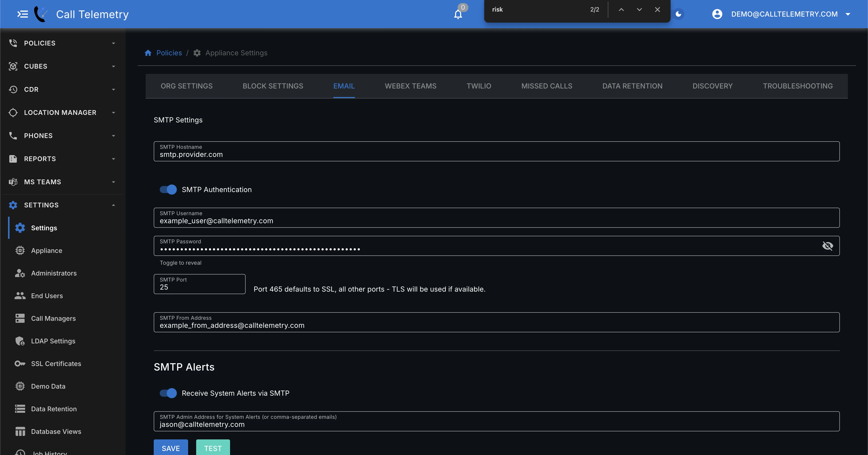
Task: Open Demo Data in the sidebar
Action: (x=66, y=386)
